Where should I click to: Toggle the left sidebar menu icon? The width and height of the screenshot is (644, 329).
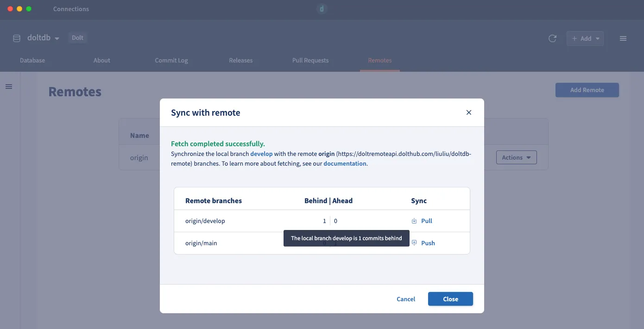9,87
